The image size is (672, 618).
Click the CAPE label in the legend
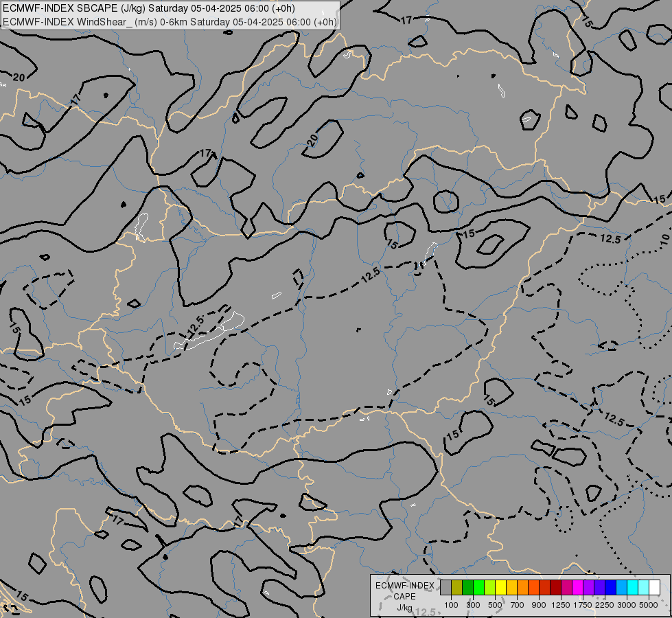(404, 597)
